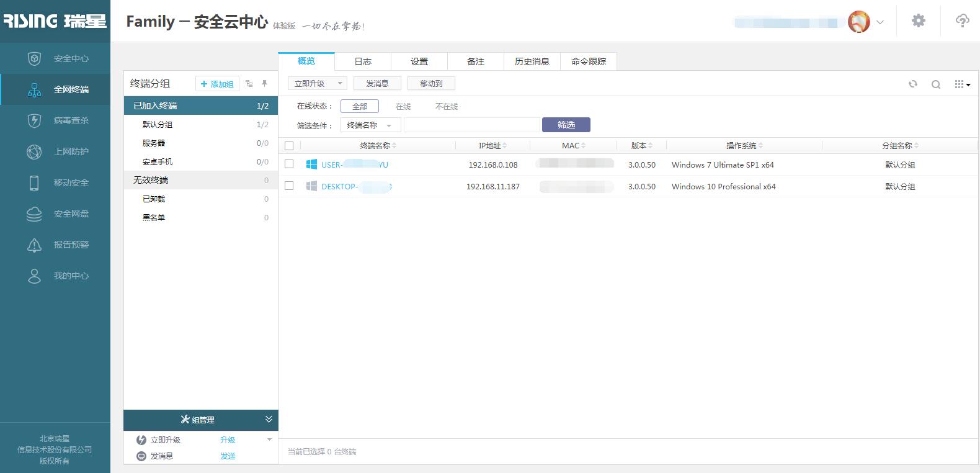Switch to the 设置 tab
The width and height of the screenshot is (980, 473).
(x=419, y=61)
